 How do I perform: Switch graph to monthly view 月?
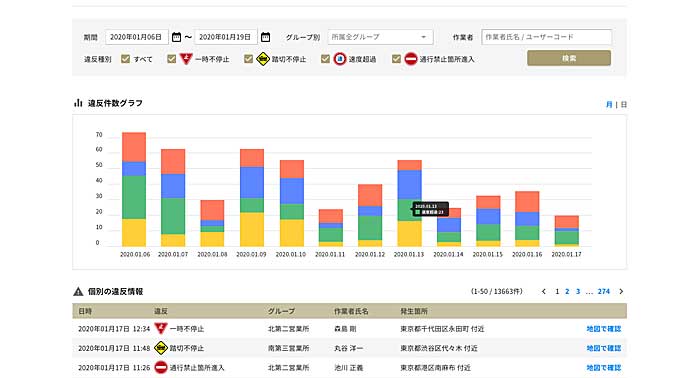tap(609, 104)
